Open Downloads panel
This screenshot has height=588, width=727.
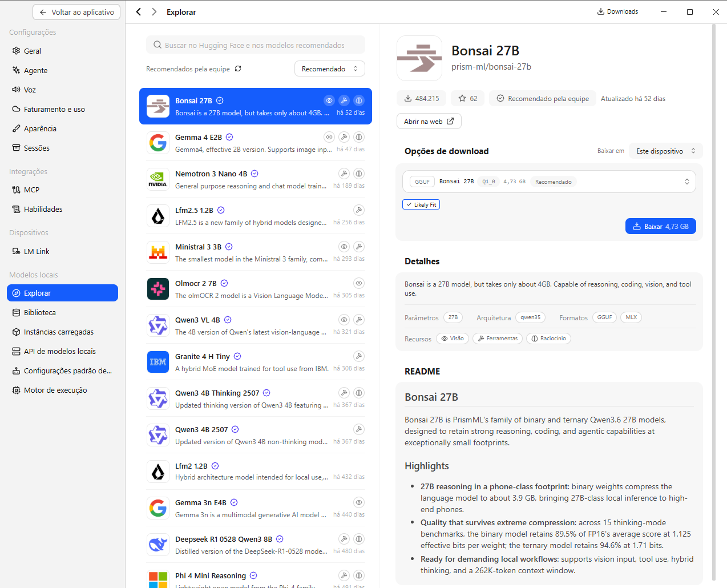pyautogui.click(x=617, y=11)
